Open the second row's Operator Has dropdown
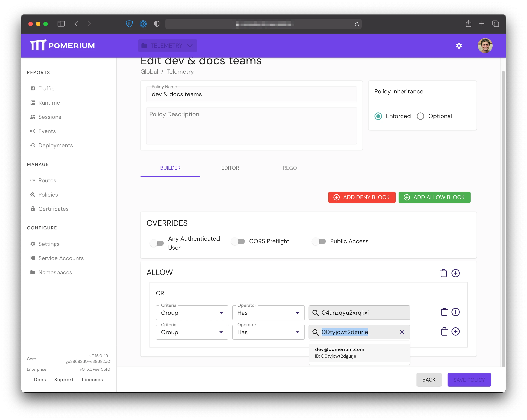Image resolution: width=527 pixels, height=420 pixels. point(268,332)
